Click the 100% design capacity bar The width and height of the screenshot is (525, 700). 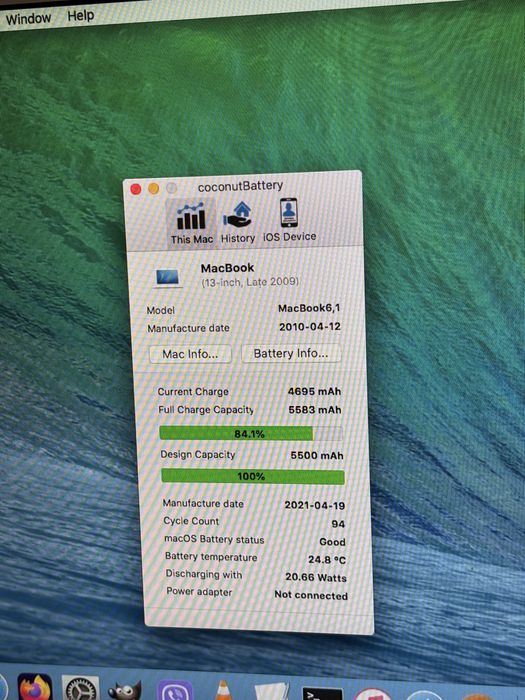[253, 476]
